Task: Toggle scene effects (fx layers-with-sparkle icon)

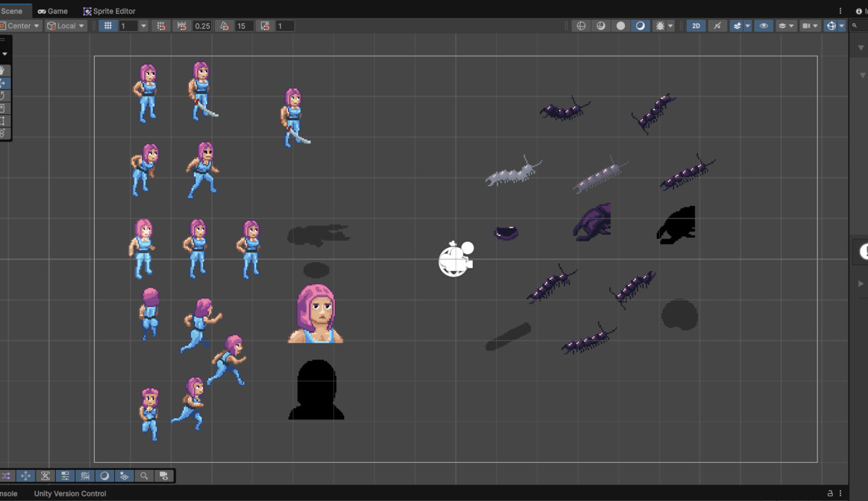Action: coord(736,26)
